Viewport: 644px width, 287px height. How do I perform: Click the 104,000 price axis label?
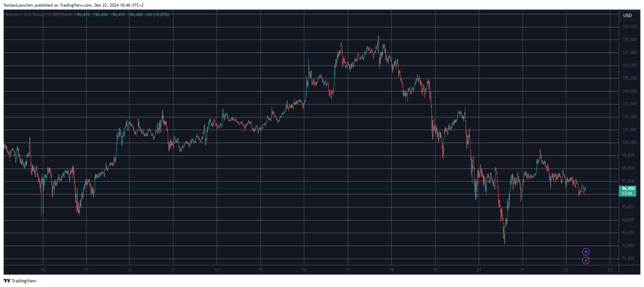[629, 91]
